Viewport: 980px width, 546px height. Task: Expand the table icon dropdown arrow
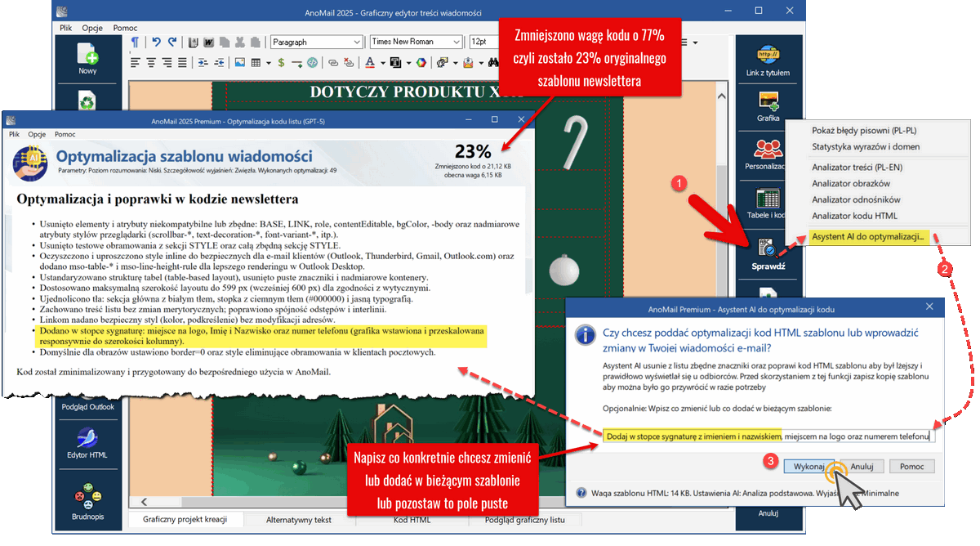[x=268, y=63]
